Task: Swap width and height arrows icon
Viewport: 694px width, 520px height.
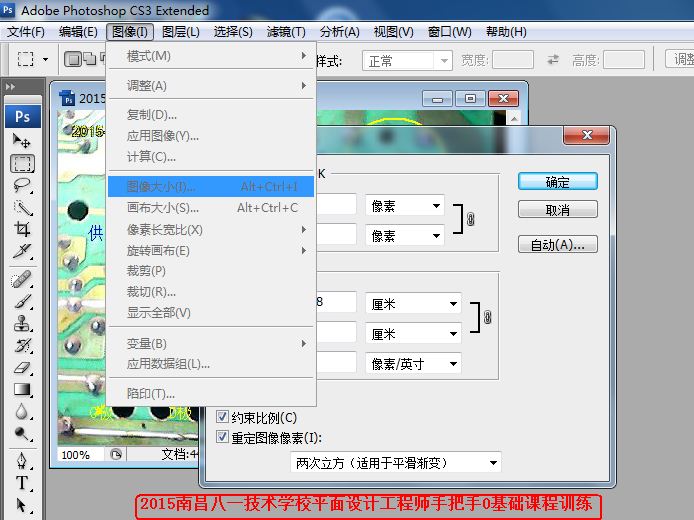Action: (553, 59)
